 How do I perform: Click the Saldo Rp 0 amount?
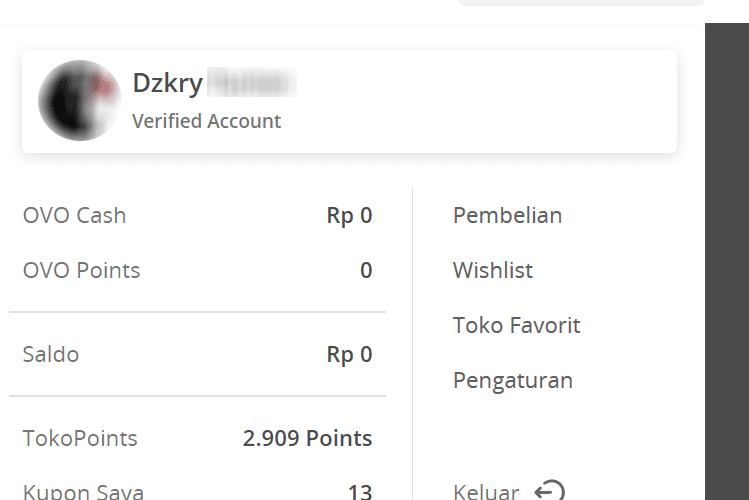click(349, 354)
